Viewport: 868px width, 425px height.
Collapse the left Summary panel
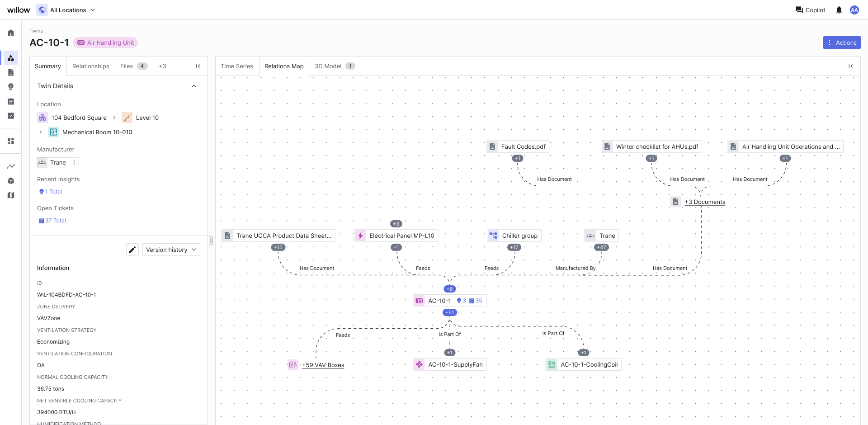click(198, 66)
